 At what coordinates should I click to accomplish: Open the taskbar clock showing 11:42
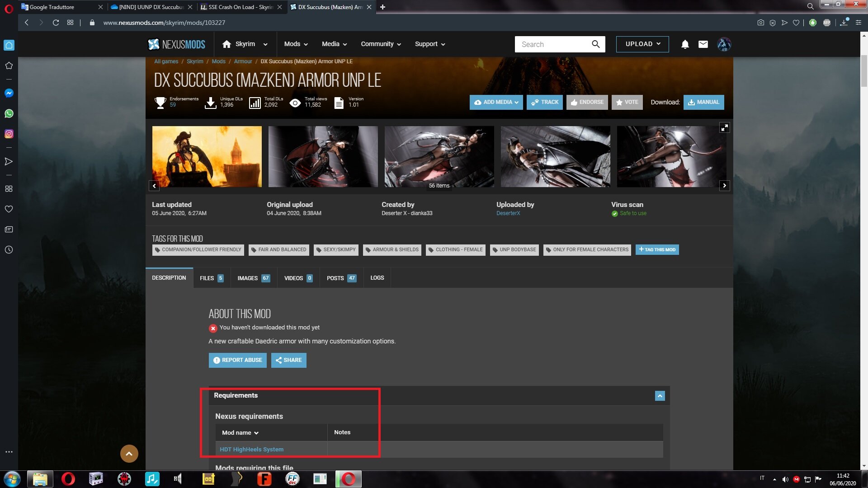pyautogui.click(x=843, y=479)
